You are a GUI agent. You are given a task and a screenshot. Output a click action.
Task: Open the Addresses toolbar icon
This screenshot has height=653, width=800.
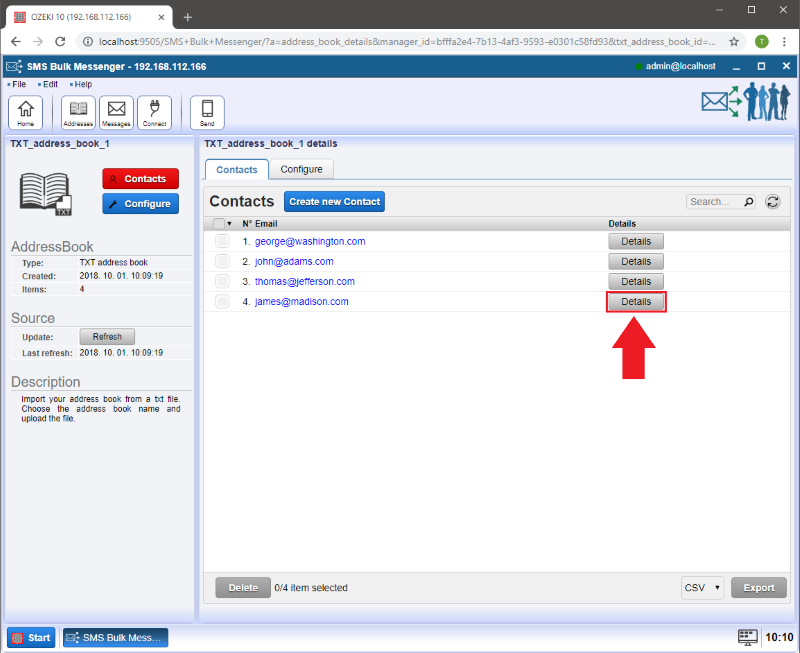pyautogui.click(x=78, y=112)
